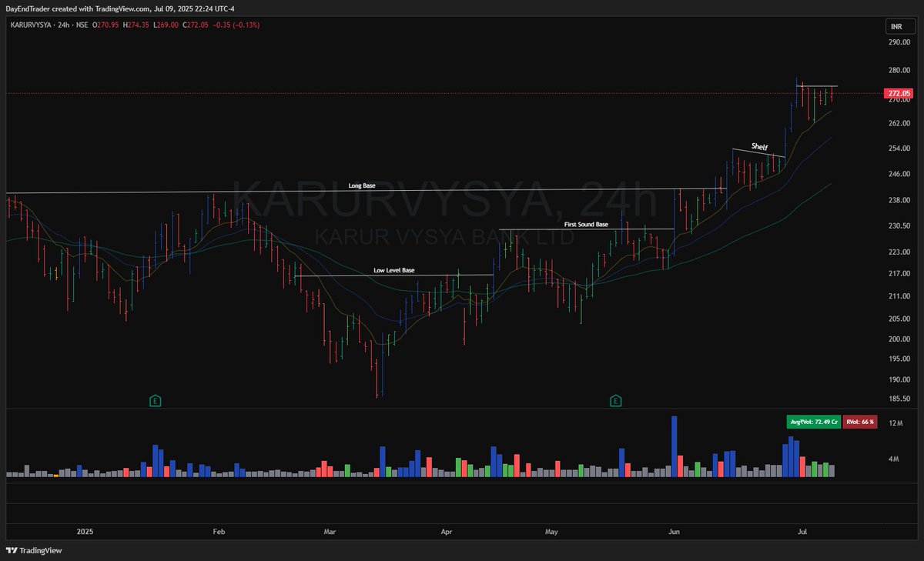
Task: Click the 223.00 price axis label
Action: pos(899,252)
